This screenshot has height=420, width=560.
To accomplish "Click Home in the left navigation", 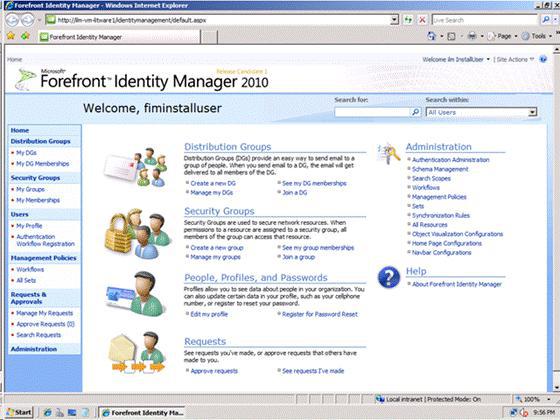I will click(20, 130).
